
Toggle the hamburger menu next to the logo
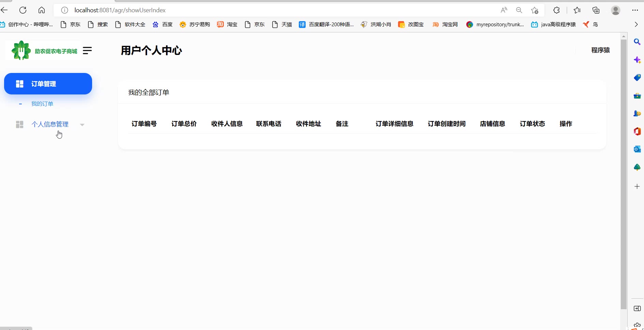pyautogui.click(x=87, y=50)
